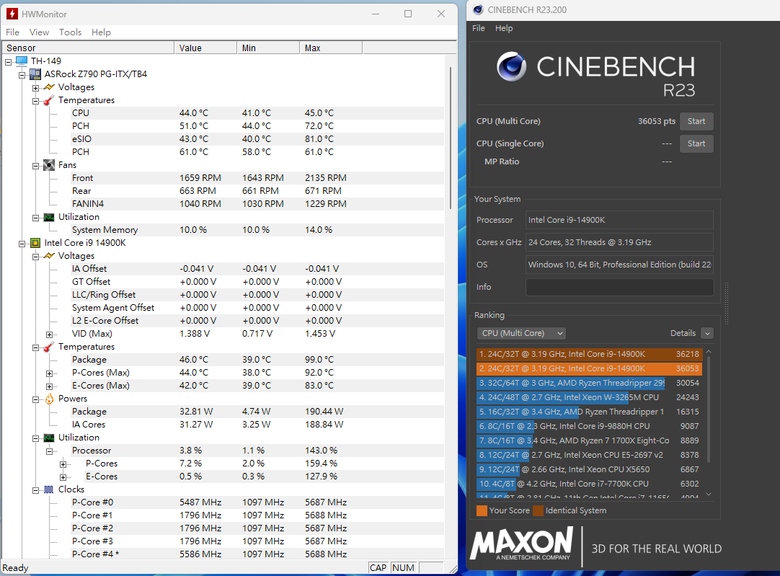The image size is (780, 576).
Task: Click the Powers flame icon
Action: 49,398
